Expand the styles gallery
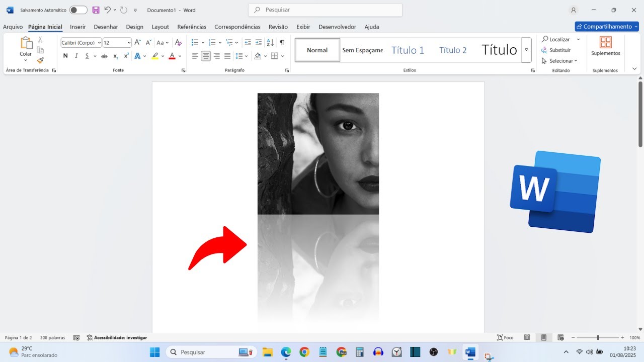Screen dimensions: 644x362 [x=526, y=50]
